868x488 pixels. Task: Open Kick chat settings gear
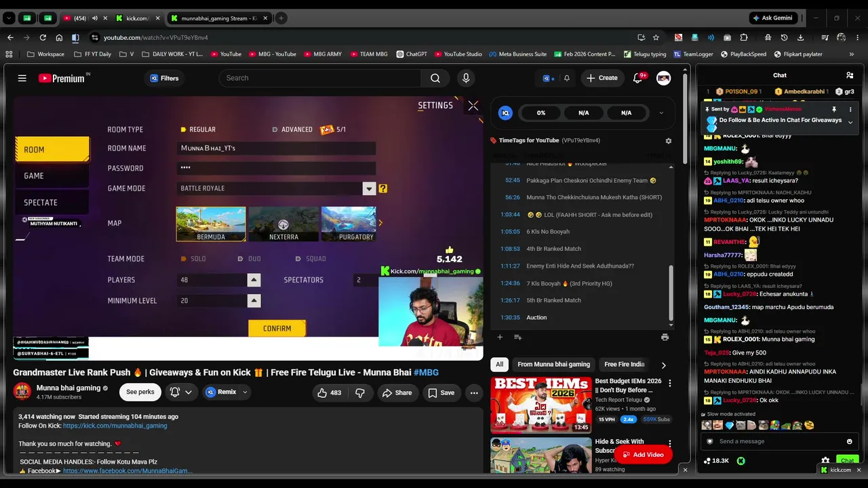pos(825,460)
